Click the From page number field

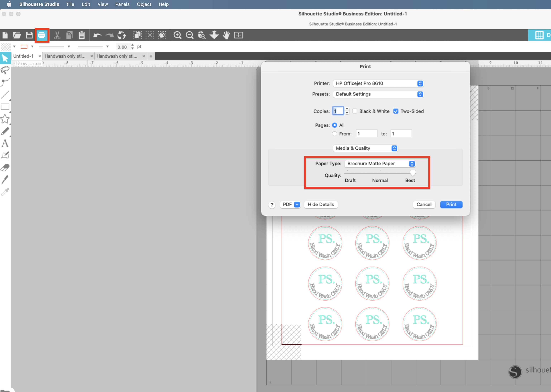coord(367,134)
